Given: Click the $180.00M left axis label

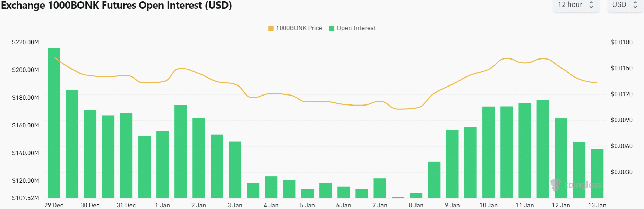Looking at the screenshot, I should pos(26,98).
